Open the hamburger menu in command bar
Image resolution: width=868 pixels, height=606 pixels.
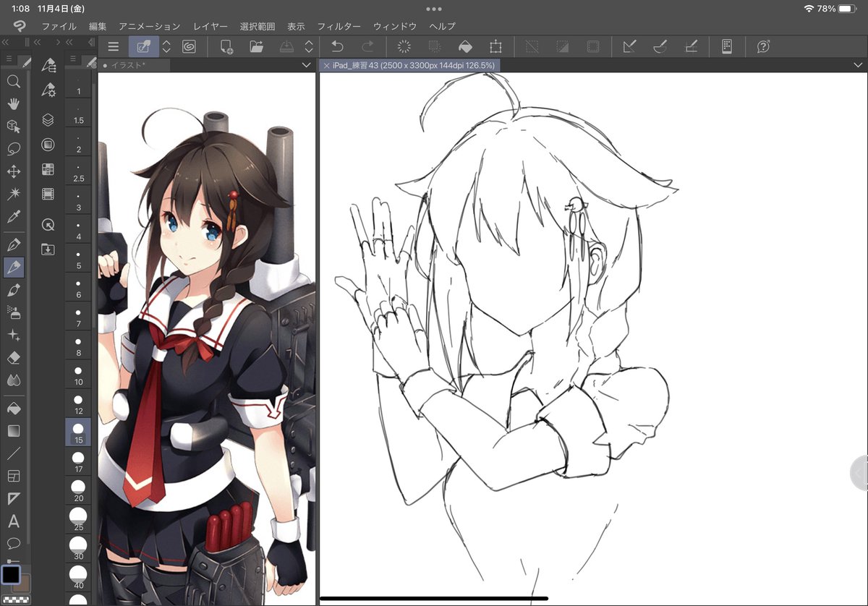pyautogui.click(x=113, y=47)
